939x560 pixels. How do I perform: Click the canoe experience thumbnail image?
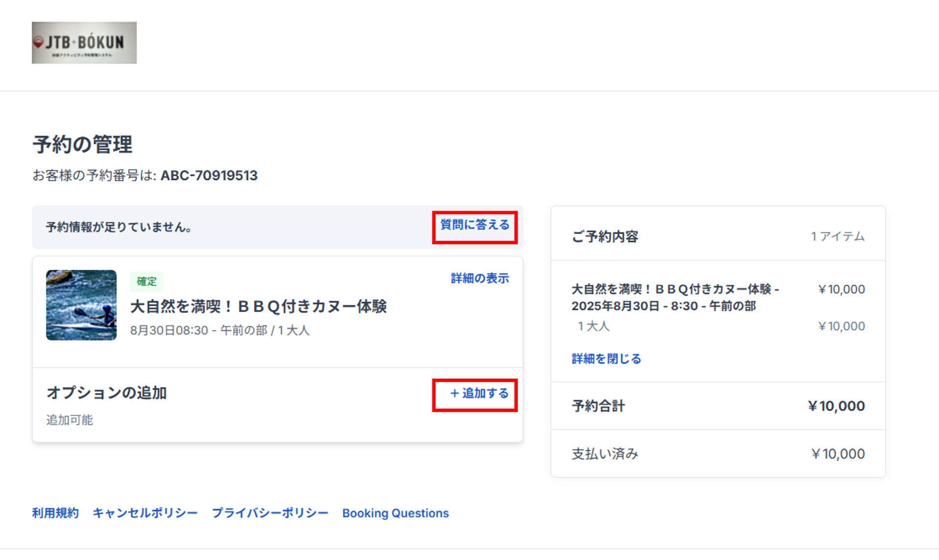tap(81, 305)
